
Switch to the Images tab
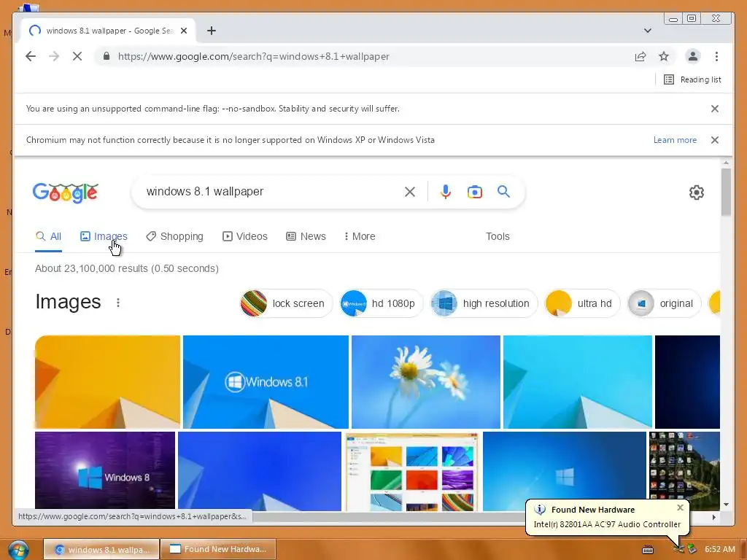[104, 237]
